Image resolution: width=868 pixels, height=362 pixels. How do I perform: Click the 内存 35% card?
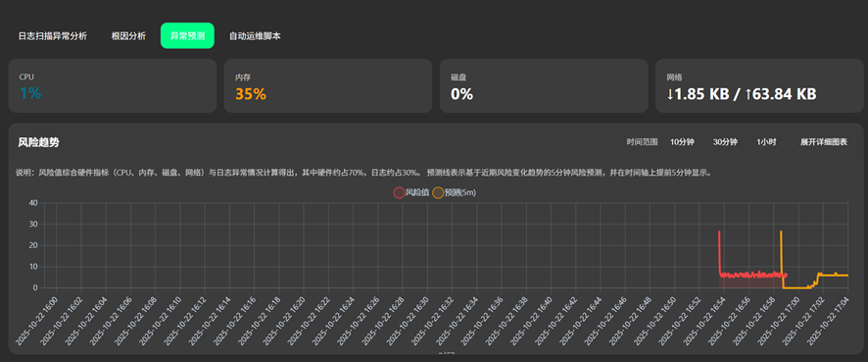(328, 86)
